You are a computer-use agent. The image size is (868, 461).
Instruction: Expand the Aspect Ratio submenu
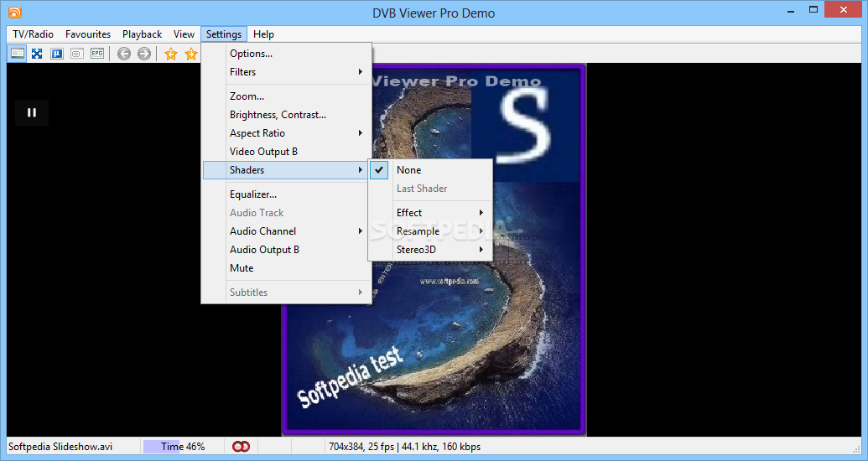[287, 132]
